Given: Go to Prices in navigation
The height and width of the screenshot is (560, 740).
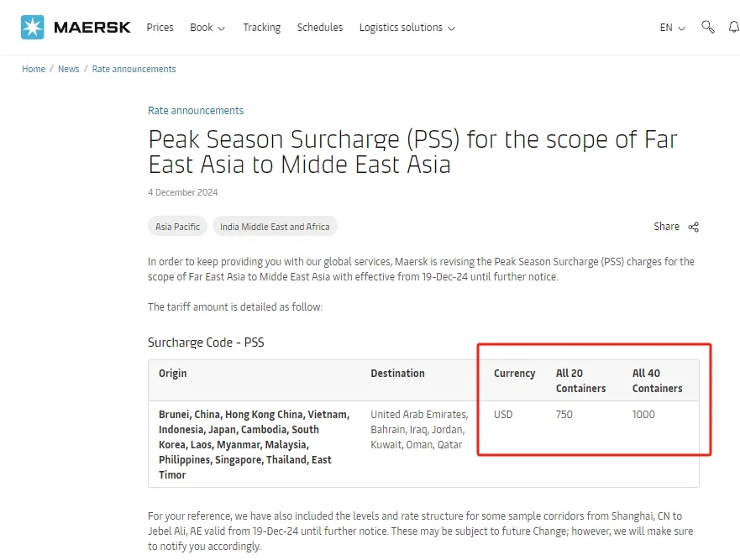Looking at the screenshot, I should pyautogui.click(x=160, y=28).
